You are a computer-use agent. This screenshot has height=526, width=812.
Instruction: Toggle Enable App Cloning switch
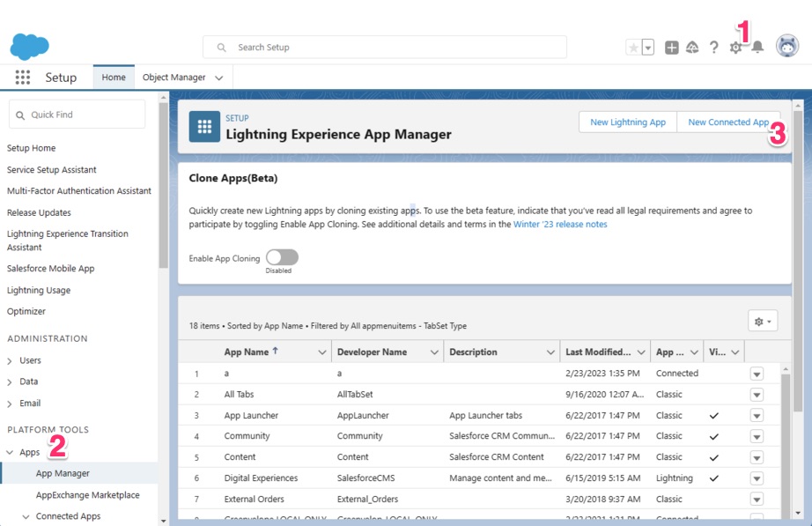pos(282,257)
